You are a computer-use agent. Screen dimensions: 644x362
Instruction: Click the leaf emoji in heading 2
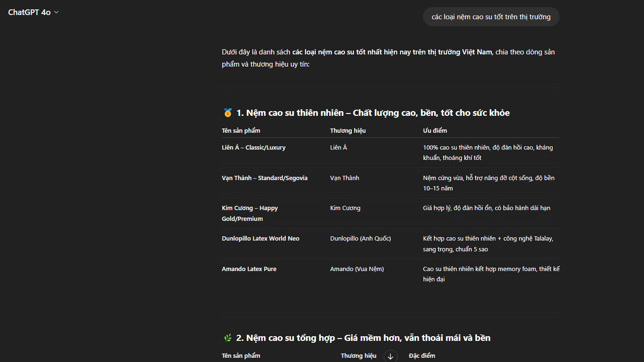click(x=227, y=338)
